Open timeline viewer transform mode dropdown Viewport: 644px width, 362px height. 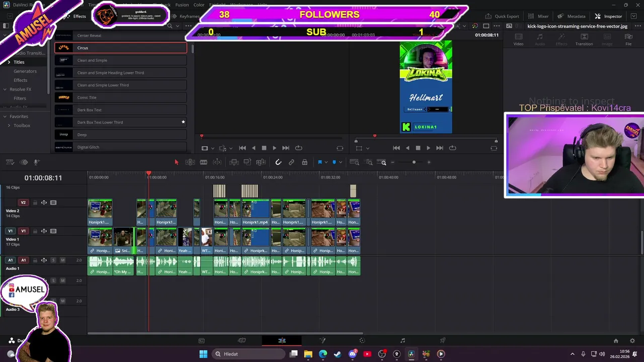[x=367, y=148]
